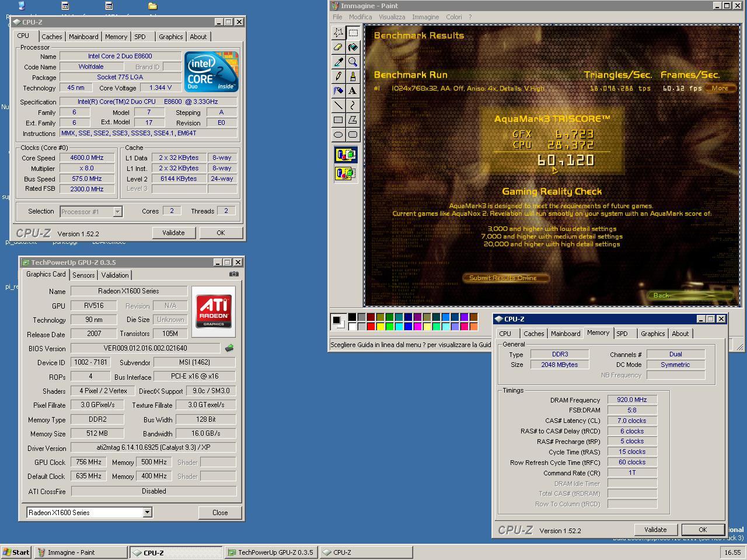This screenshot has height=560, width=747.
Task: Open the GPU-Z window's title bar icon
Action: 25,262
